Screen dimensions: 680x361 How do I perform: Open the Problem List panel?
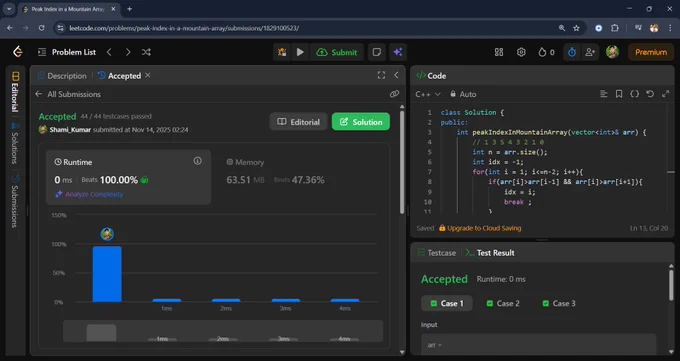click(x=67, y=52)
